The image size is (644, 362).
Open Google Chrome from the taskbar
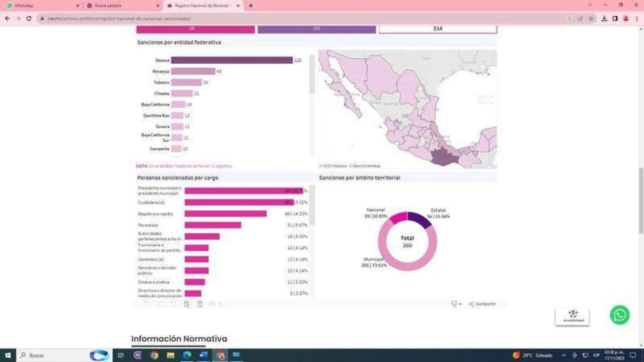[154, 355]
